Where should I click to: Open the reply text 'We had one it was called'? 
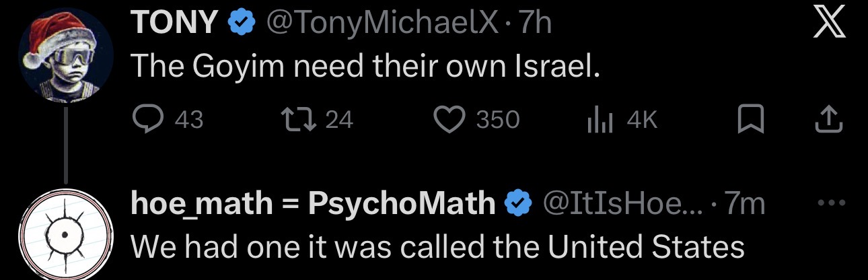coord(436,246)
